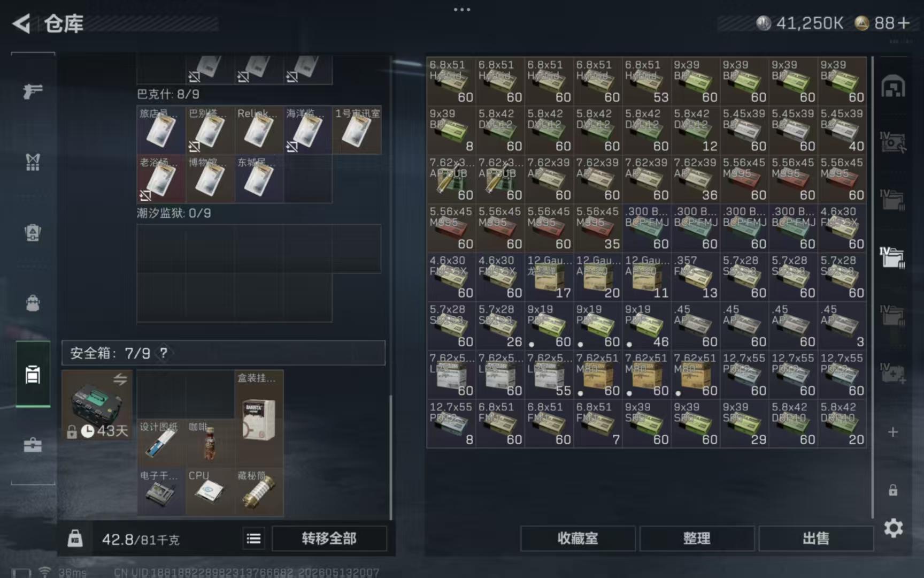Select the CPU item
924x578 pixels.
(x=210, y=491)
